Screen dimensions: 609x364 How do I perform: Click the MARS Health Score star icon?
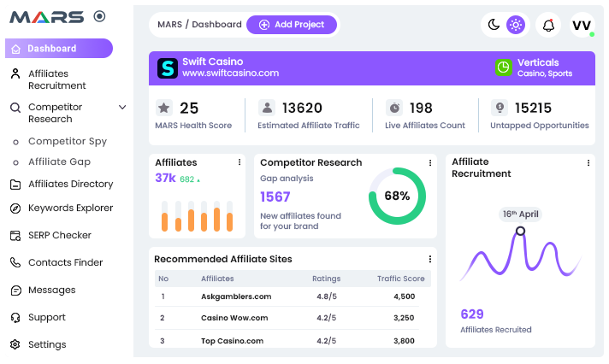tap(163, 108)
